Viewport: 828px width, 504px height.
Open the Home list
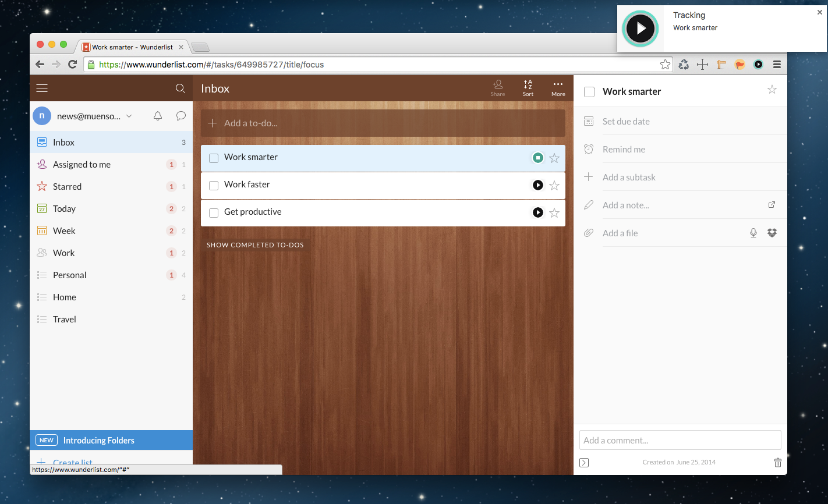point(111,297)
